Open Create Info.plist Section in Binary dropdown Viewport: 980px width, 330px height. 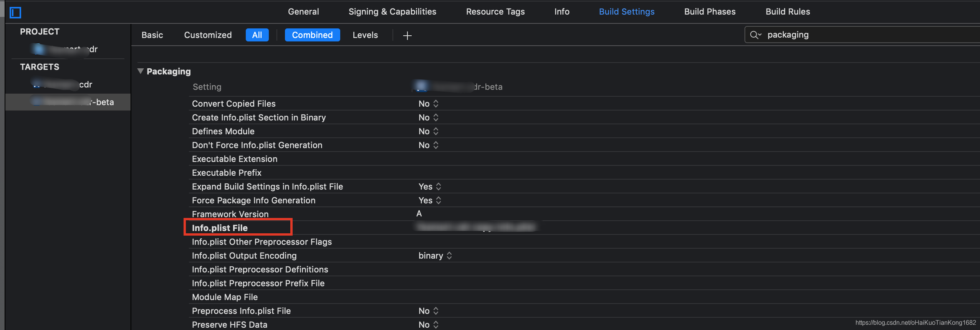428,117
